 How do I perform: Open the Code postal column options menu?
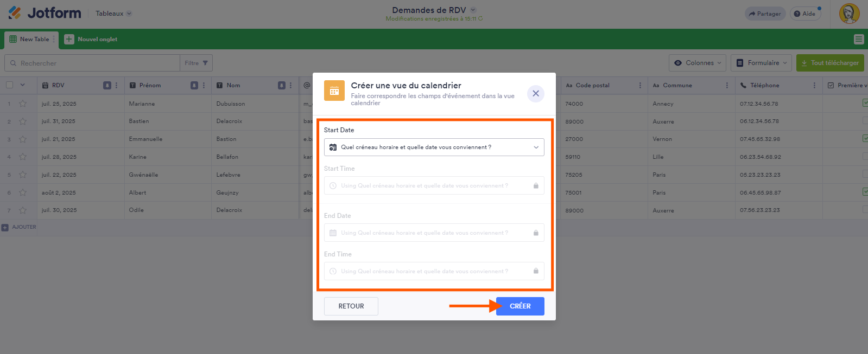click(640, 85)
